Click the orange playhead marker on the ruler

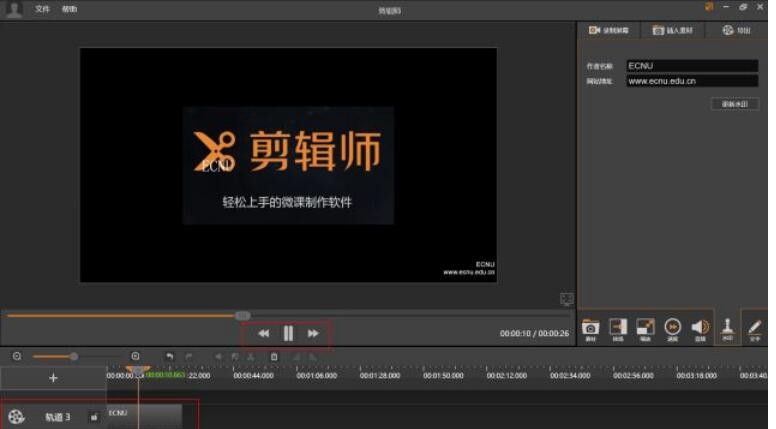click(138, 370)
